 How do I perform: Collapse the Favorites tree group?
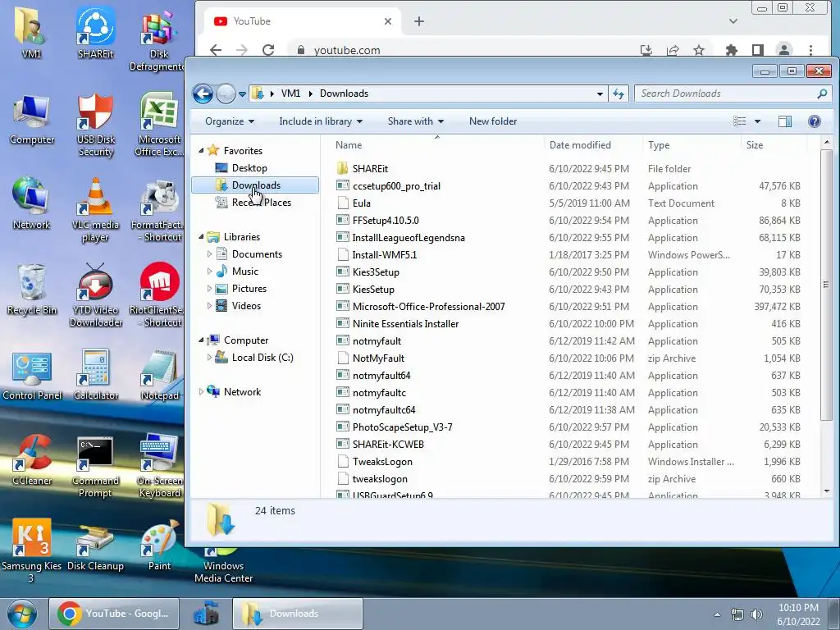(201, 151)
